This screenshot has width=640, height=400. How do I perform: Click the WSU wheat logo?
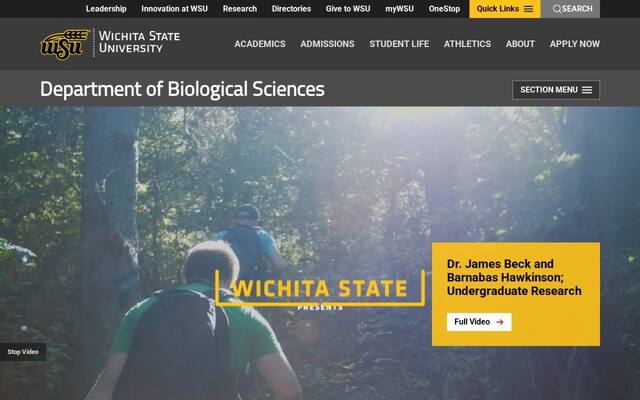[x=64, y=44]
